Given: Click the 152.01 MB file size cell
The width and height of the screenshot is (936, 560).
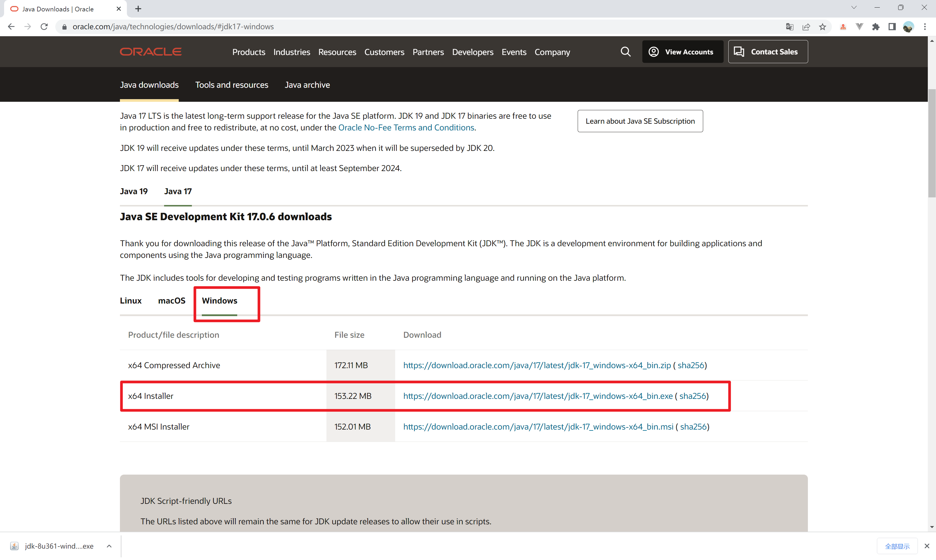Looking at the screenshot, I should click(x=361, y=427).
